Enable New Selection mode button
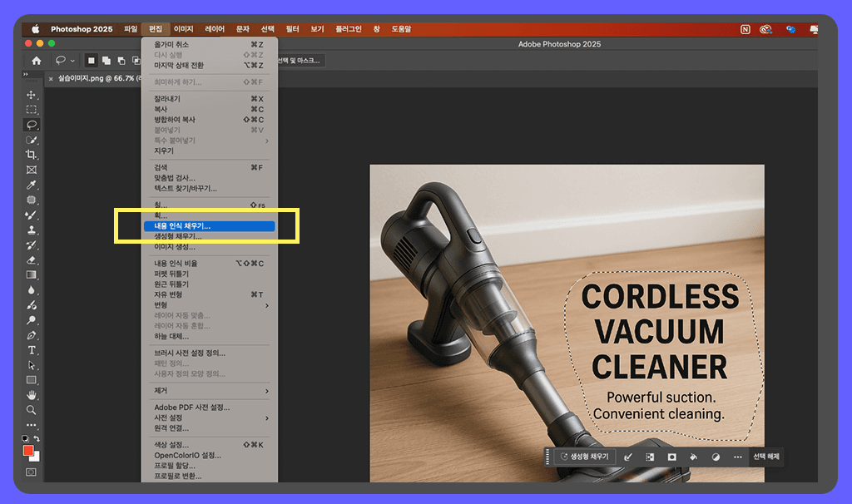This screenshot has height=504, width=852. point(92,61)
